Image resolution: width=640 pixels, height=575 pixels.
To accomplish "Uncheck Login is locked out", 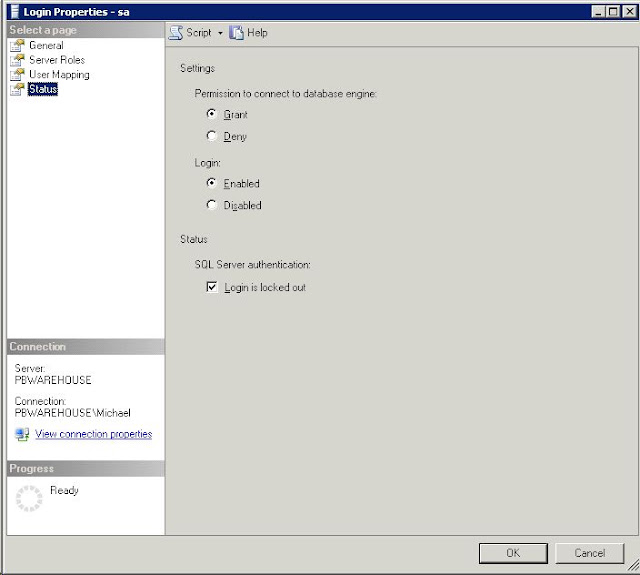I will point(212,287).
